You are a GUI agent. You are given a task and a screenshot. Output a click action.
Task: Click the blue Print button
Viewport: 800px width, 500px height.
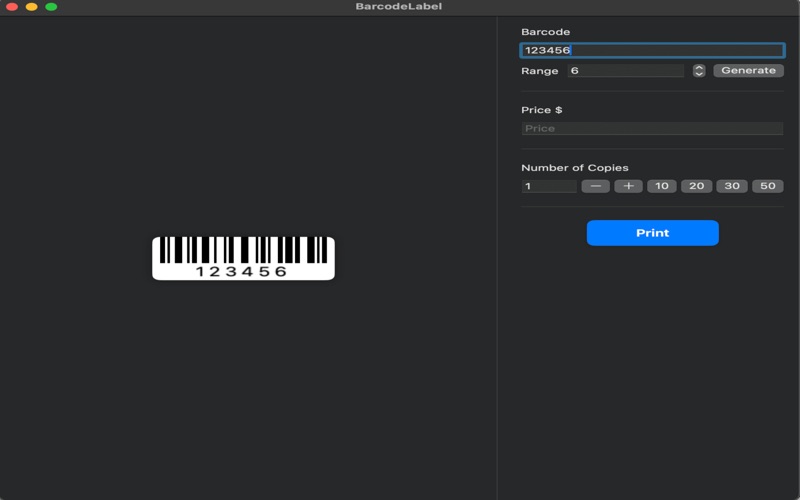(653, 233)
